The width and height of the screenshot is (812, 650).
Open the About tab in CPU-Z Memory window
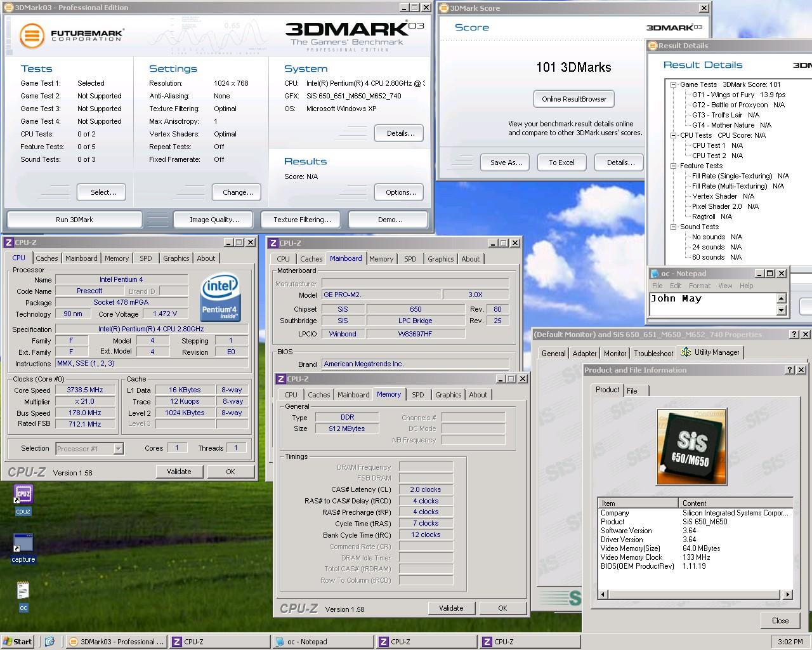point(478,395)
